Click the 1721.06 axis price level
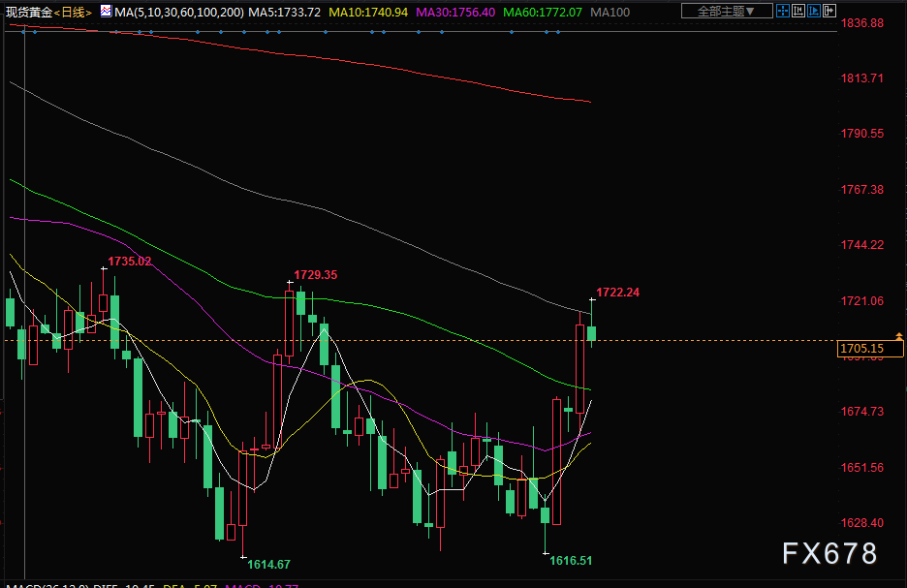The image size is (907, 588). (861, 300)
